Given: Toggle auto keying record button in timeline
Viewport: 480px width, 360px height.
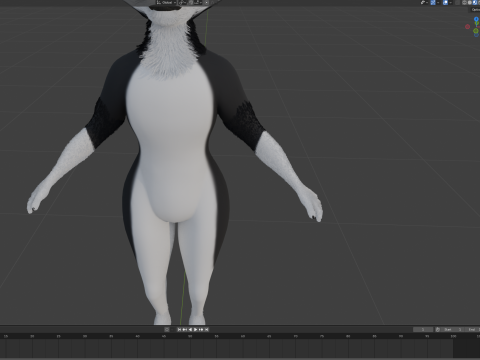Looking at the screenshot, I should coord(167,329).
